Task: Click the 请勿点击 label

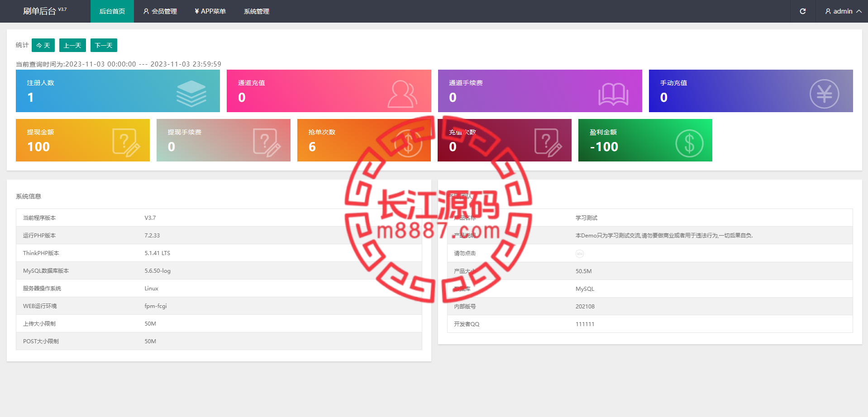Action: 465,253
